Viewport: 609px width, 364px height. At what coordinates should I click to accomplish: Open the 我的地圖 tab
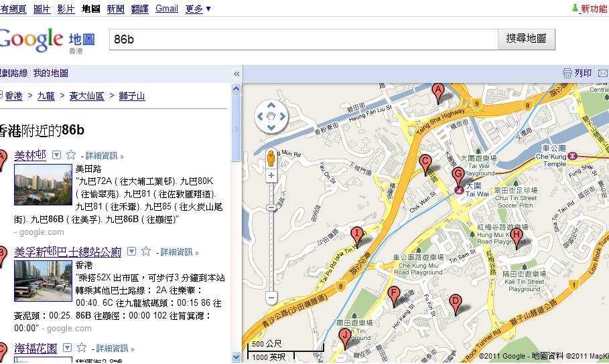pos(50,73)
